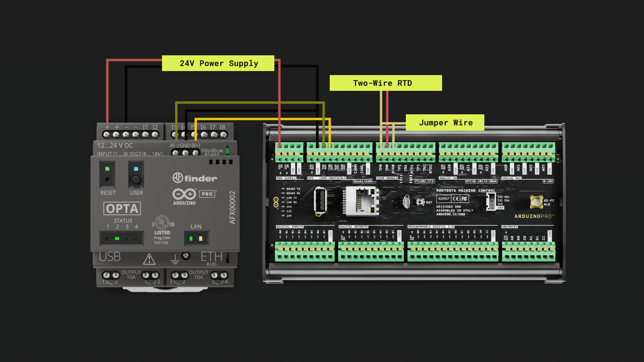Click the NTC label
This screenshot has width=644, height=362.
[x=469, y=181]
